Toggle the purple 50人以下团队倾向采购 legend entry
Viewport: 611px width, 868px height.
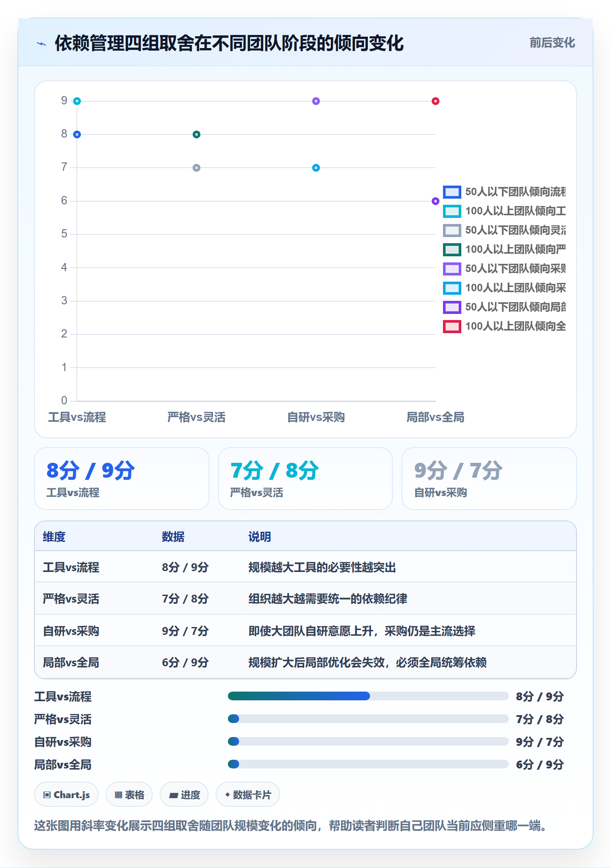point(505,269)
